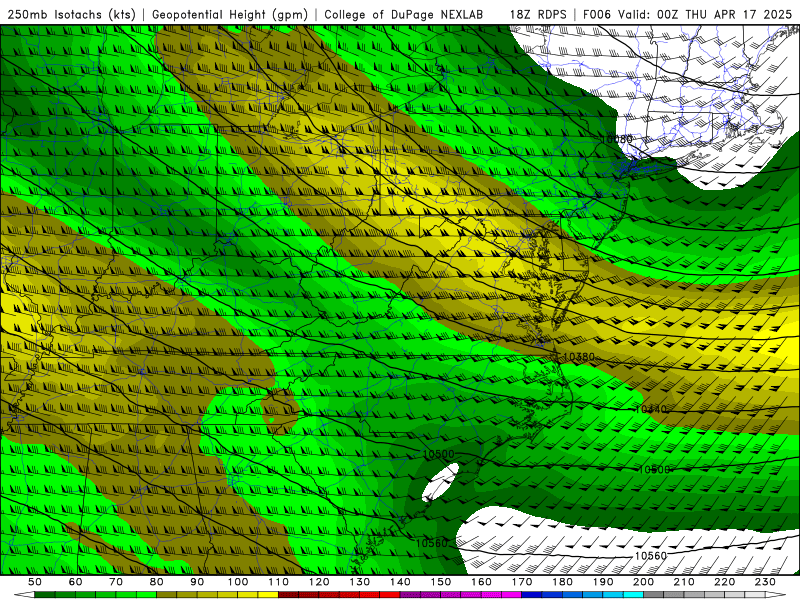This screenshot has width=800, height=600.
Task: Click the 10080 height contour label
Action: coord(617,139)
